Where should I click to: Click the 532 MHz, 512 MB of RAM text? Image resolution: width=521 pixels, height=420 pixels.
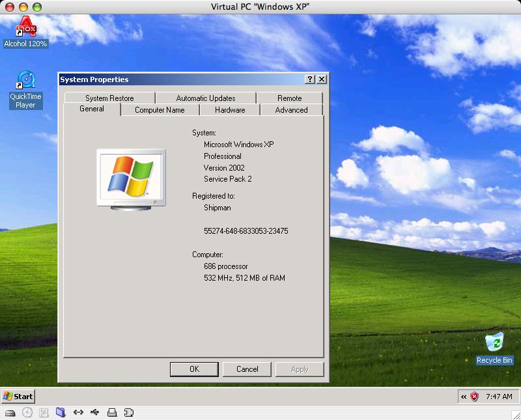pyautogui.click(x=245, y=278)
